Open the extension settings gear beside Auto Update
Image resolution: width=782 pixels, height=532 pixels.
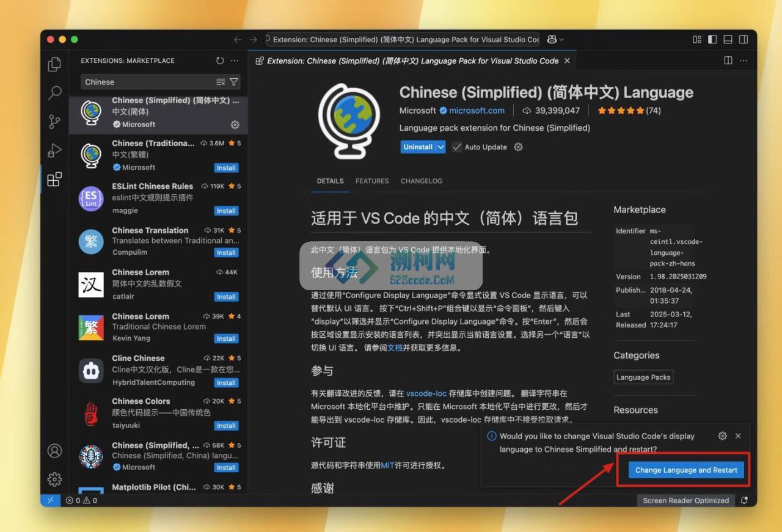point(518,147)
